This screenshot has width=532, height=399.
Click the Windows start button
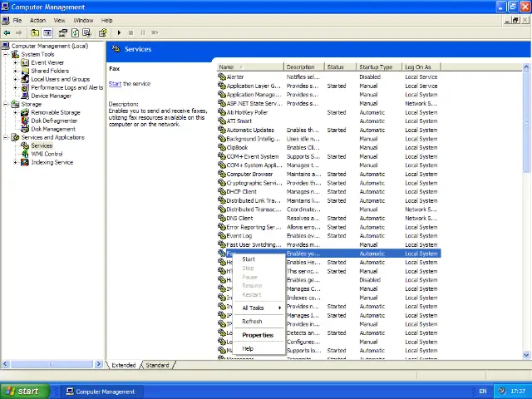tap(25, 391)
